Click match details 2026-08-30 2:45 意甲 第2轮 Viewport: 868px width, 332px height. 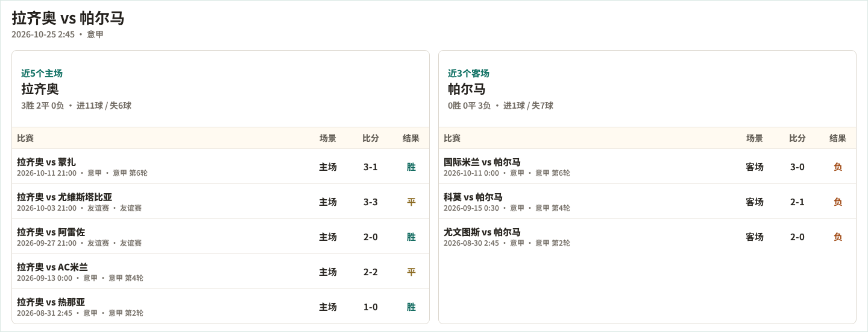(507, 243)
